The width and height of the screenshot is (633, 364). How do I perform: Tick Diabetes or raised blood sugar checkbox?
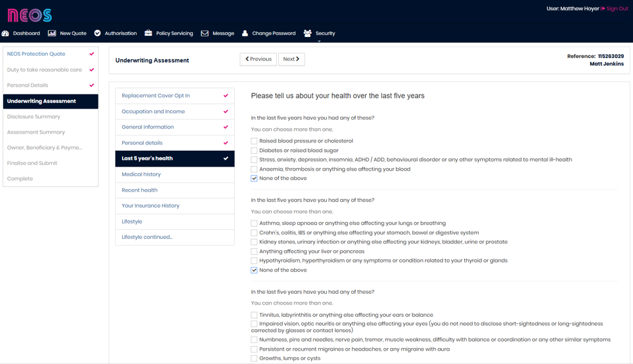[x=254, y=151]
